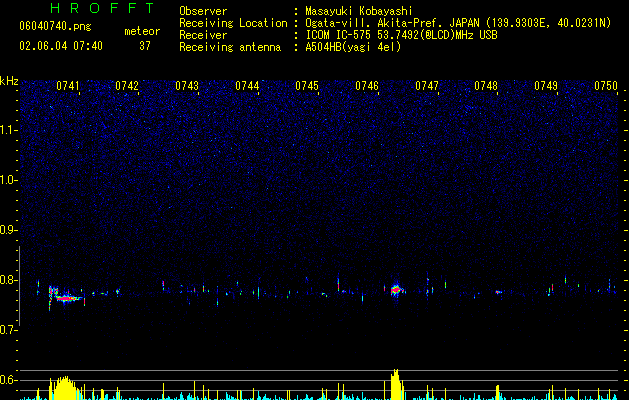This screenshot has width=629, height=400.
Task: Click the 1.1 kHz frequency label
Action: pyautogui.click(x=9, y=130)
